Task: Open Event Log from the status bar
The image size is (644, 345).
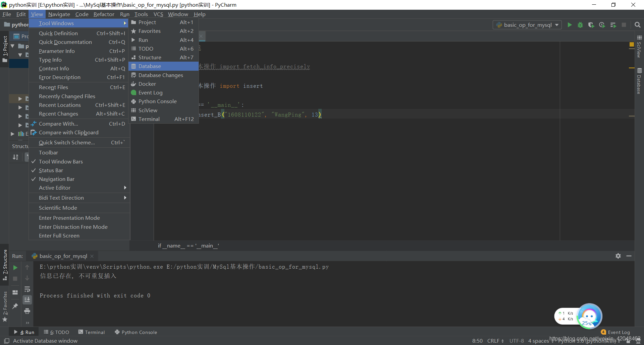Action: pos(615,332)
